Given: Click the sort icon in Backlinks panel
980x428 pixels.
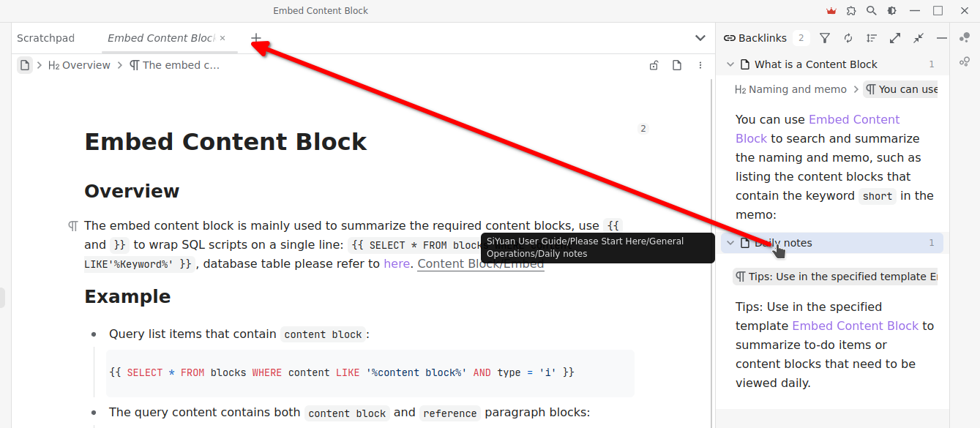Looking at the screenshot, I should tap(871, 37).
